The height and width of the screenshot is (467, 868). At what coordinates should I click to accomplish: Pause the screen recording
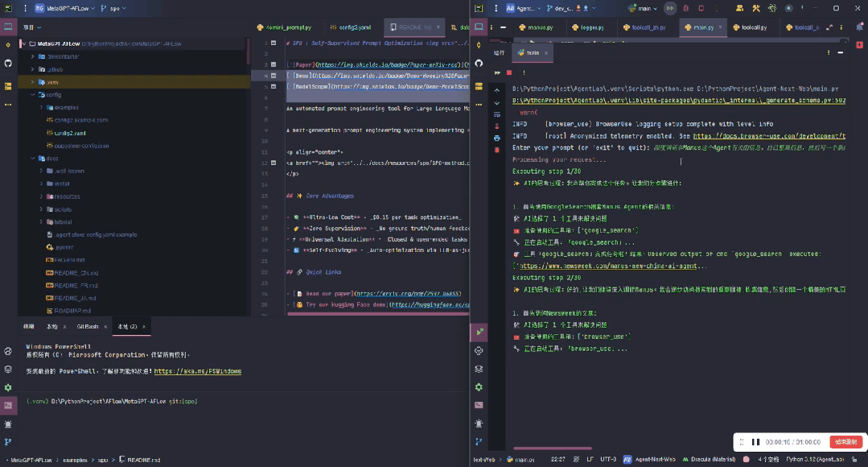click(755, 442)
